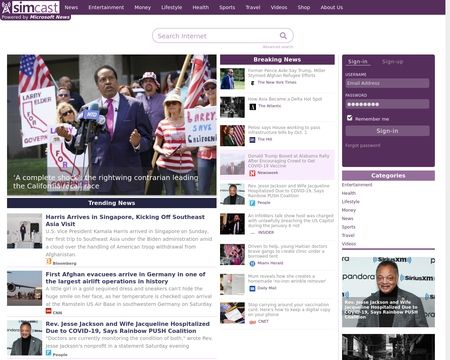Open Donald Trump Booed at Alabama Rally story
This screenshot has width=450, height=360.
(288, 161)
